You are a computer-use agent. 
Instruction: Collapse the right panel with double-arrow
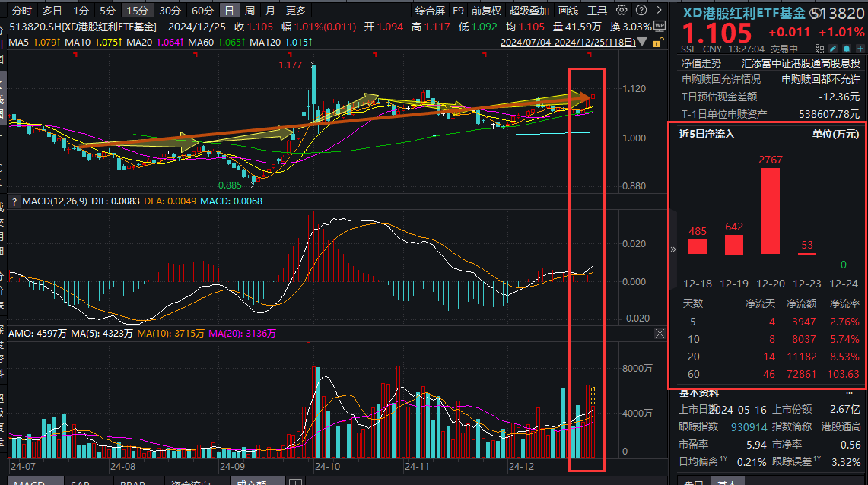point(672,249)
